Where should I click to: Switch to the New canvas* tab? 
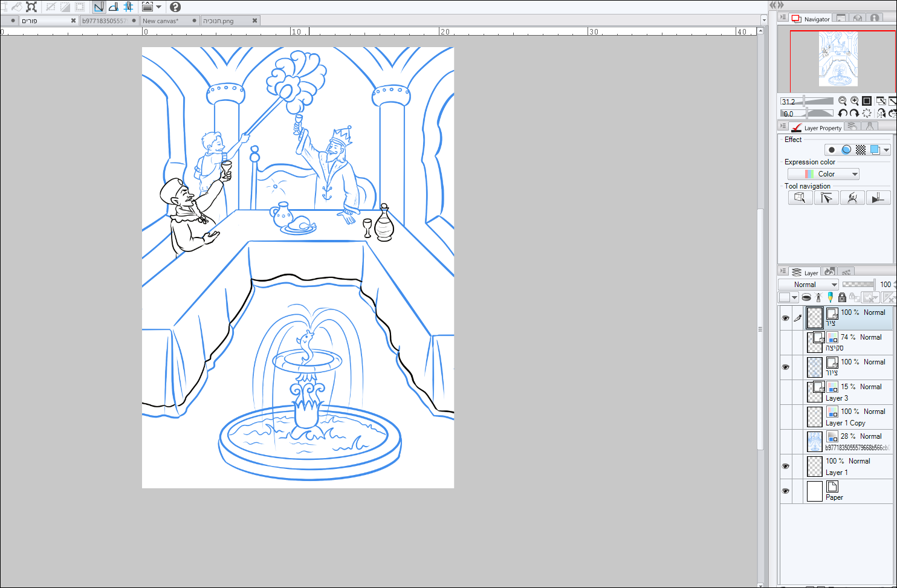tap(161, 21)
